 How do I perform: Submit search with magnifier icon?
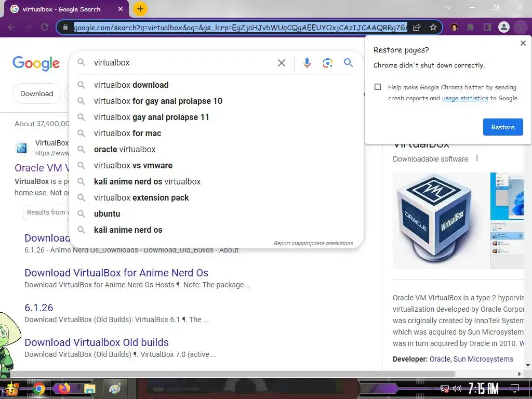click(348, 63)
